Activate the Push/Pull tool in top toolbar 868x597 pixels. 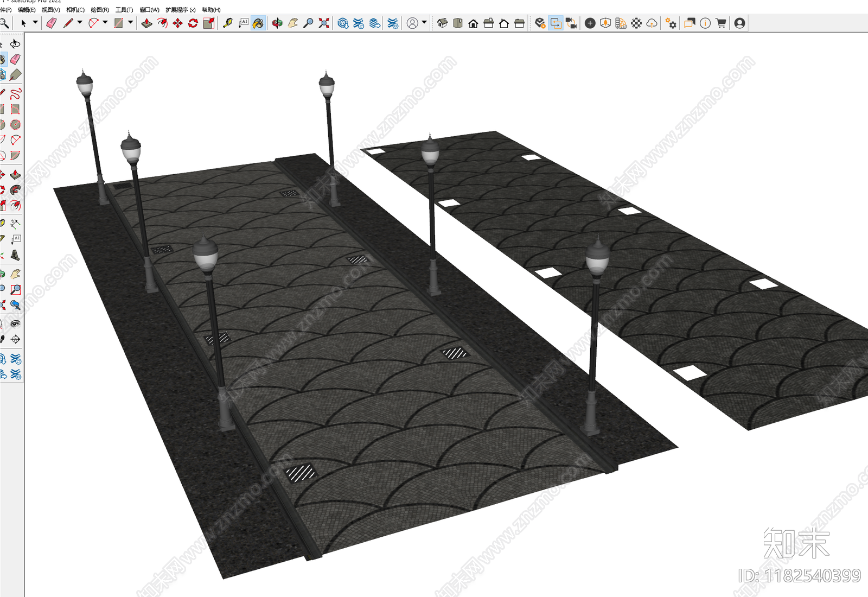(146, 23)
